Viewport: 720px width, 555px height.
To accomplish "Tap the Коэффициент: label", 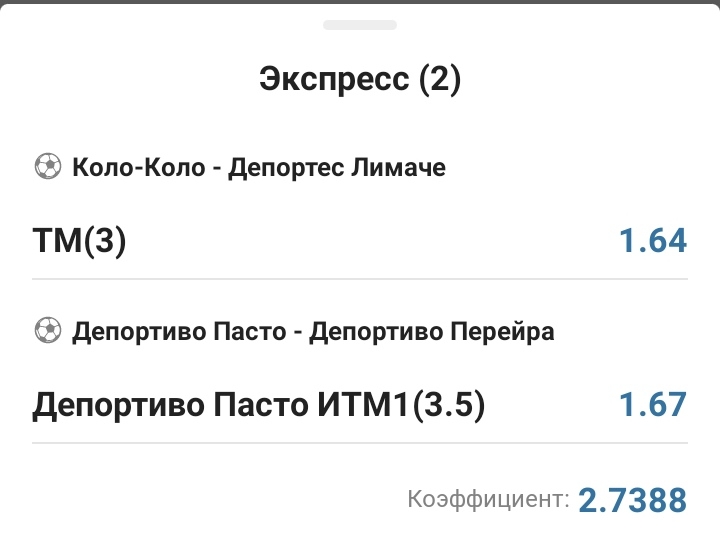I will [489, 498].
